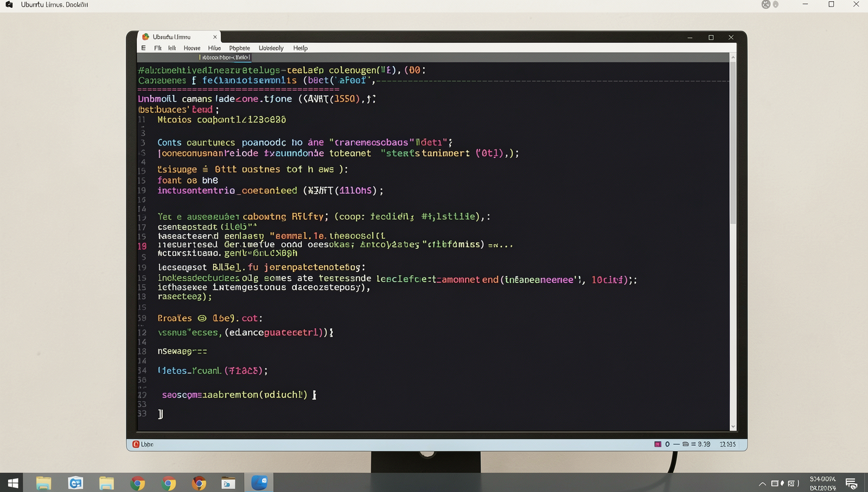Click the code line starting with 'Broaies'
This screenshot has height=492, width=868.
point(210,318)
